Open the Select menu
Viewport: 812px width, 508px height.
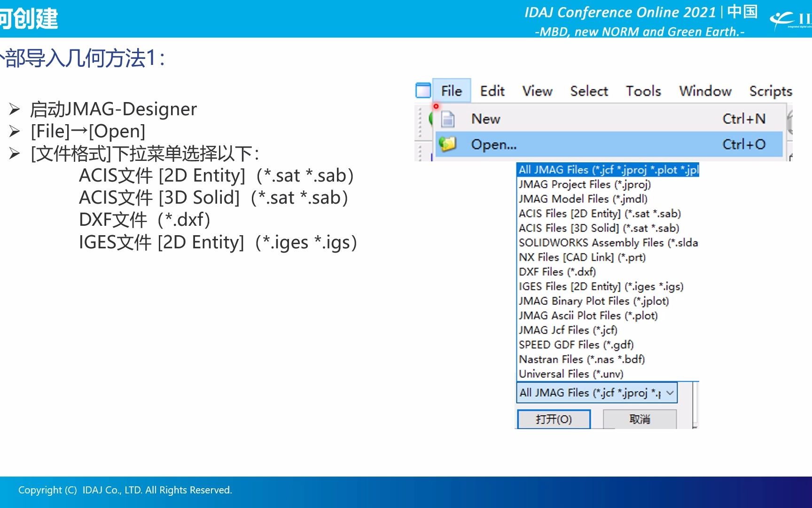(x=589, y=91)
